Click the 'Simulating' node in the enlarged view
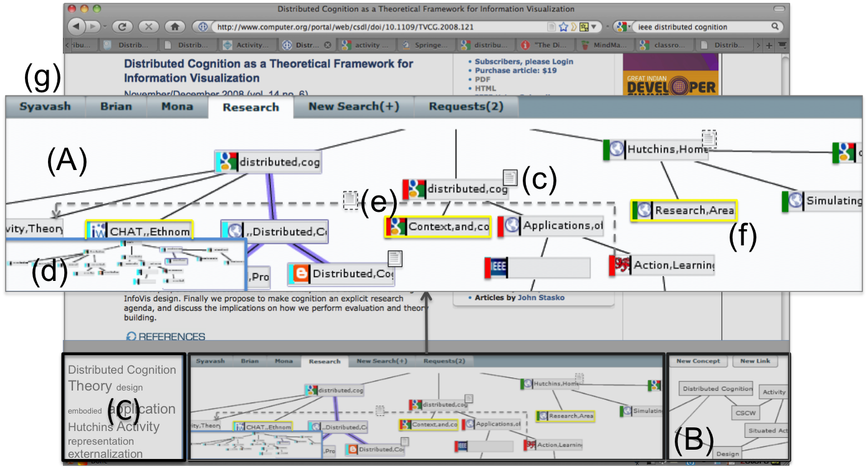 (x=823, y=201)
